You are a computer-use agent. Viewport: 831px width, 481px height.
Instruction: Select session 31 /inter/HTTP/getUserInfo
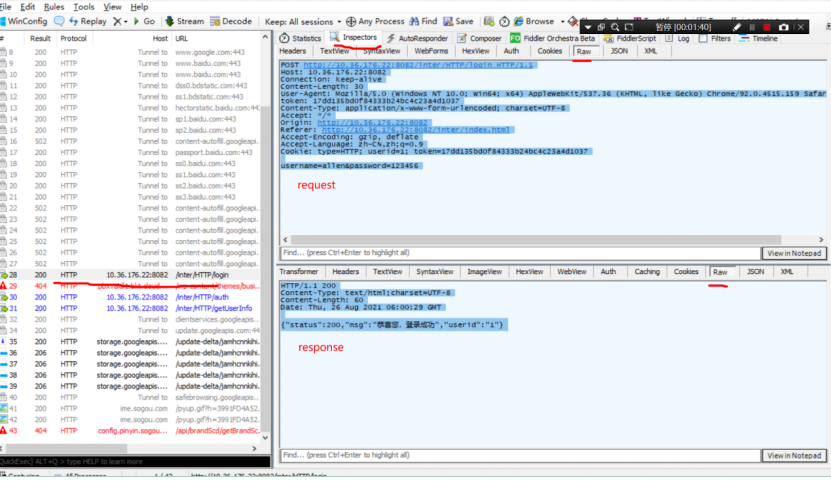click(130, 308)
